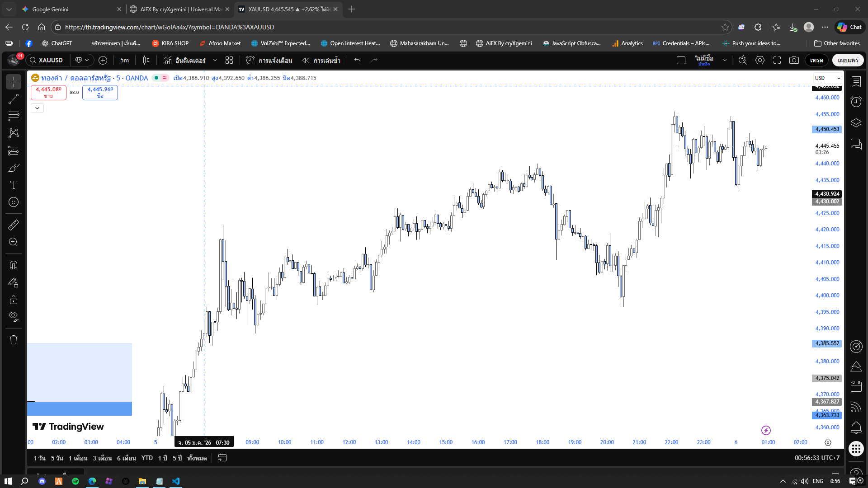
Task: Take a chart snapshot with camera icon
Action: coord(794,60)
